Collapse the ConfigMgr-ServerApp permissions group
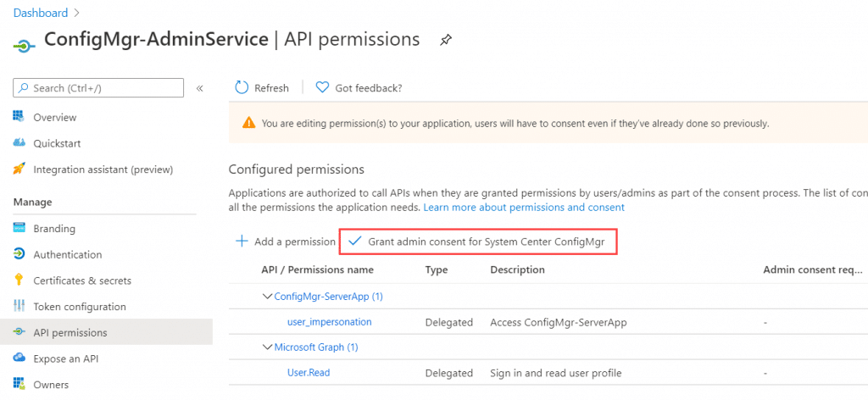 (267, 297)
